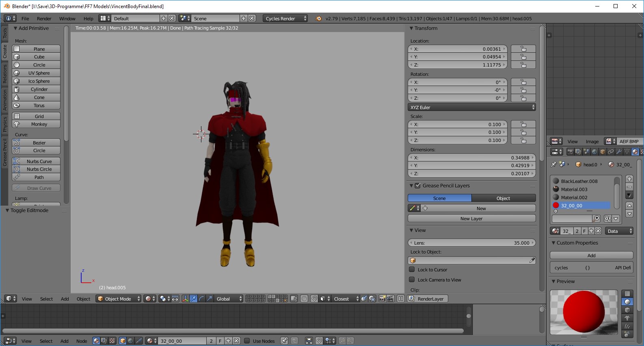This screenshot has height=346, width=644.
Task: Pause the viewport render preview
Action: (x=401, y=299)
